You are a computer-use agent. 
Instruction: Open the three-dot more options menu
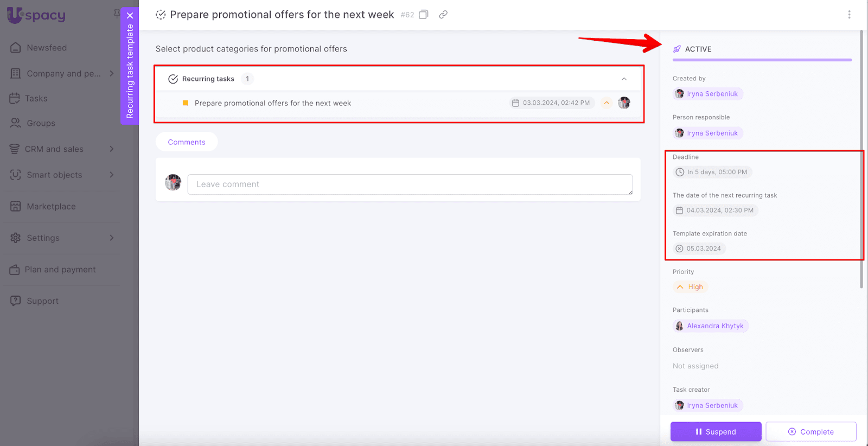[849, 15]
